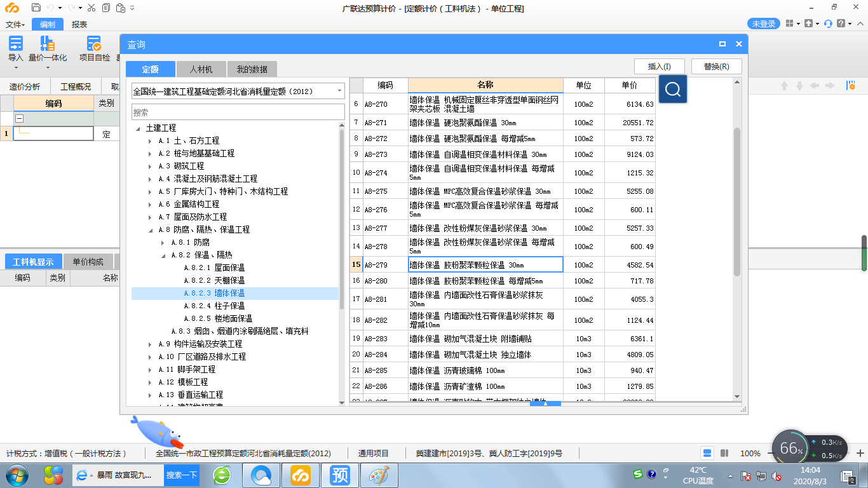Click the tree panel vertical scrollbar
This screenshot has height=488, width=868.
[342, 219]
